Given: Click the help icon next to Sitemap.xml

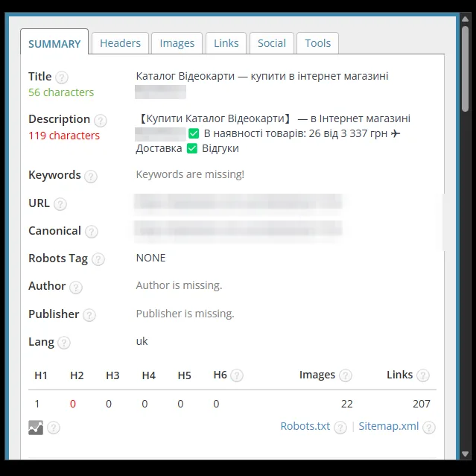Looking at the screenshot, I should point(429,428).
